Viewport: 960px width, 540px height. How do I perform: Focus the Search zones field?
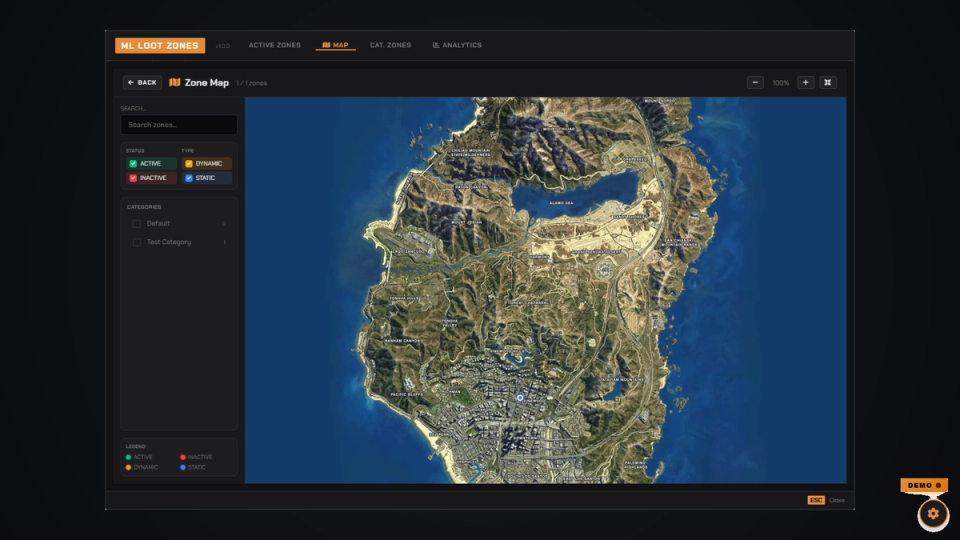(179, 125)
